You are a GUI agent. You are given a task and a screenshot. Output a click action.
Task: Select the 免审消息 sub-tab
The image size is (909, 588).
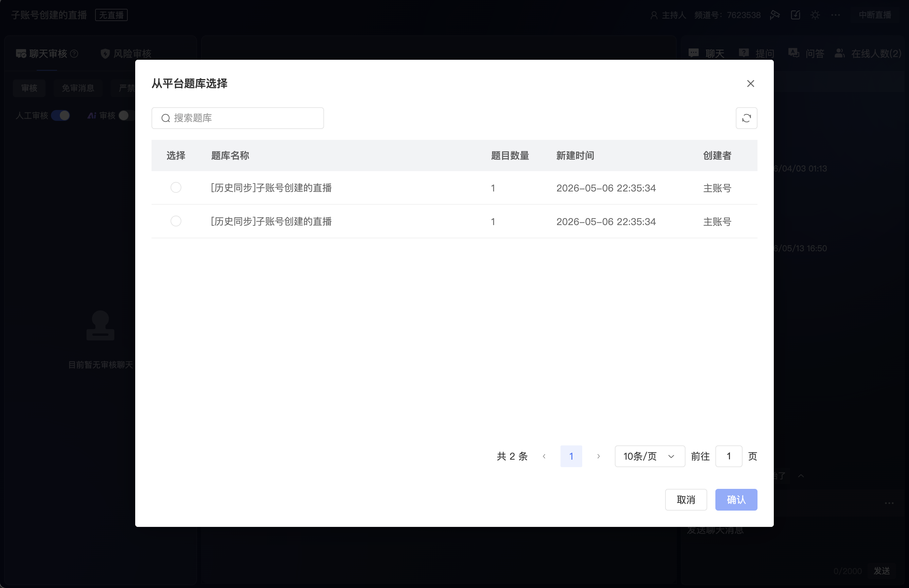[x=78, y=88]
